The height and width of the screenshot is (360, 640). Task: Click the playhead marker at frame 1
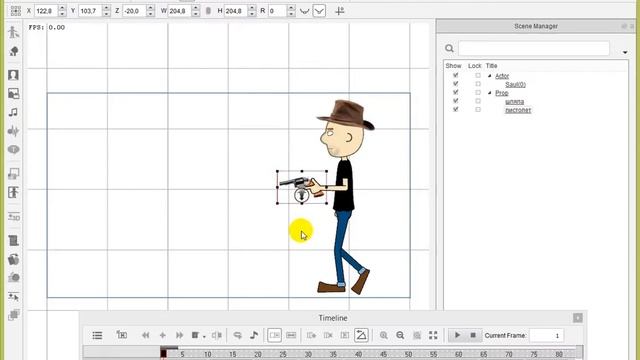coord(163,353)
